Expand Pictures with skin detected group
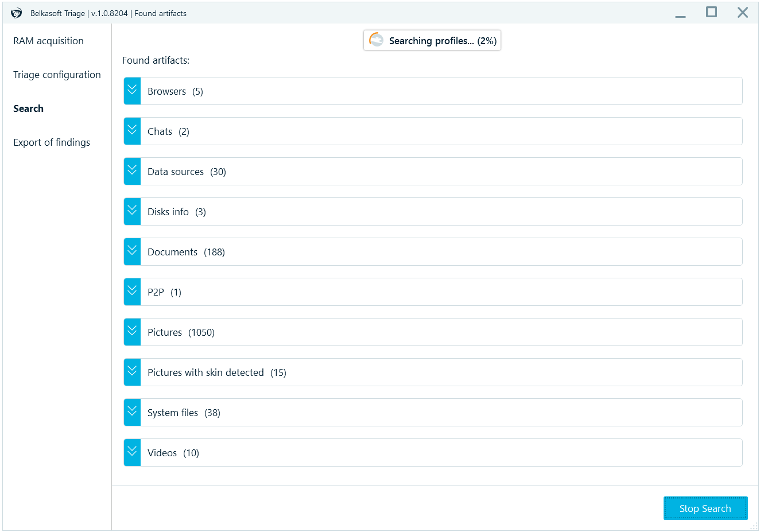 coord(132,372)
